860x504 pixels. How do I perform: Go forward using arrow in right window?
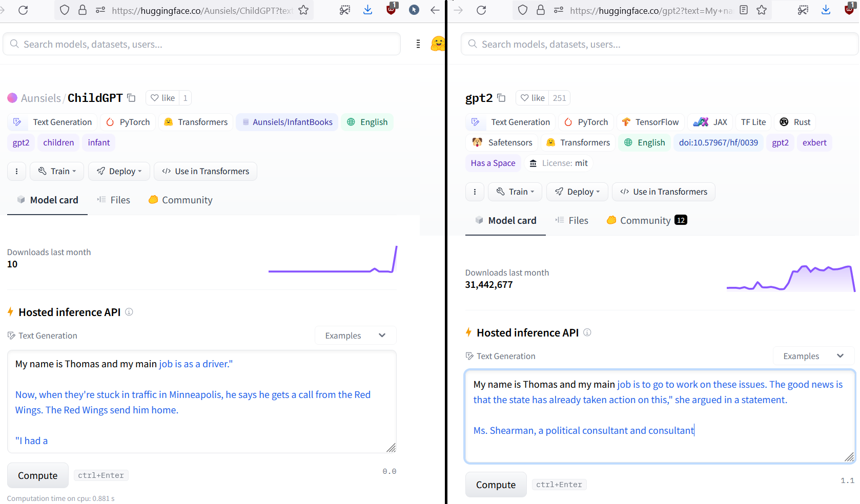pyautogui.click(x=458, y=10)
